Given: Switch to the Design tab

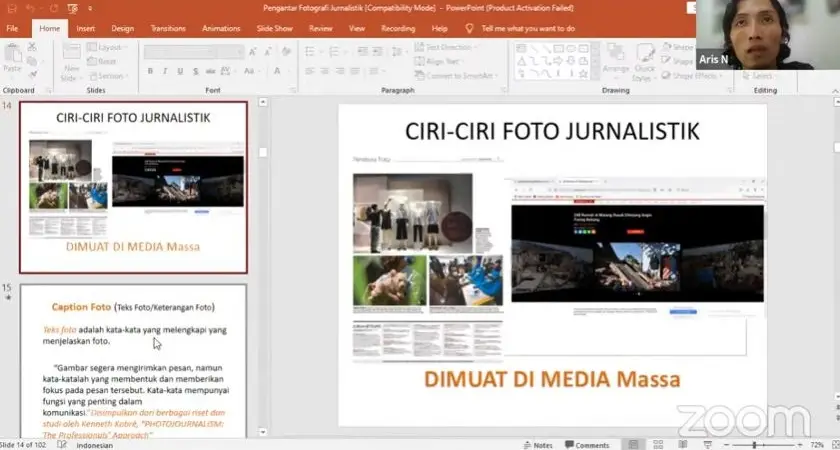Looking at the screenshot, I should point(122,28).
